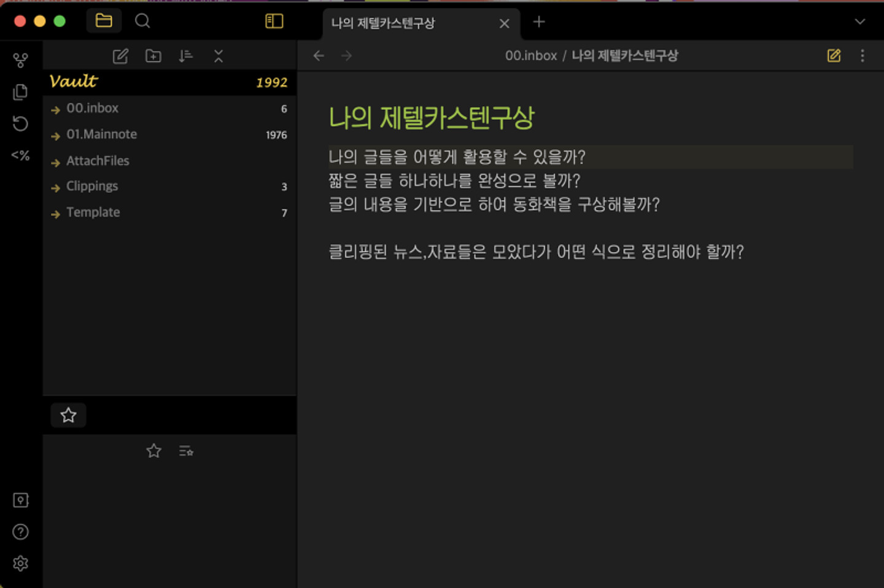884x588 pixels.
Task: Collapse all folders in explorer
Action: (219, 56)
